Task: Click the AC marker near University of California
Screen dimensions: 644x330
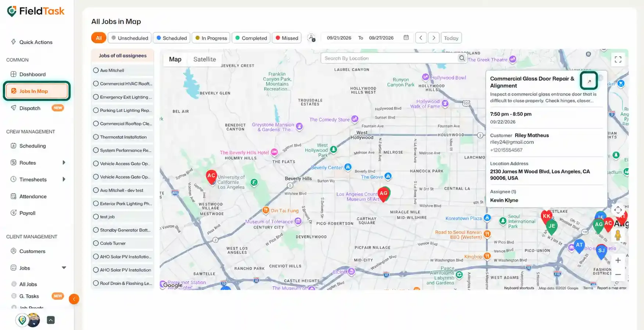Action: click(x=211, y=177)
